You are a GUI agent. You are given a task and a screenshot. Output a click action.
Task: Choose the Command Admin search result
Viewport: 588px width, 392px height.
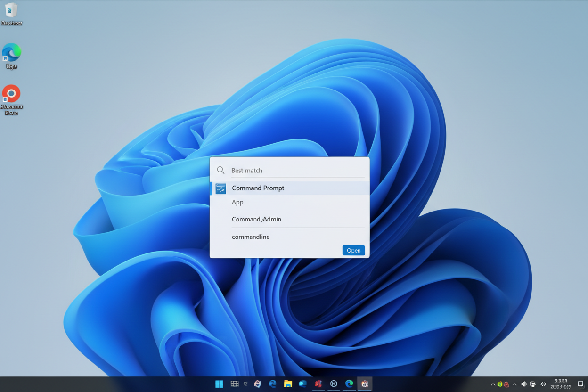(256, 219)
